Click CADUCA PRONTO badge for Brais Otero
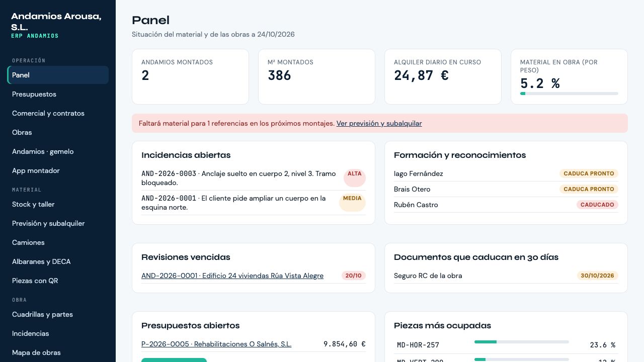 coord(589,189)
